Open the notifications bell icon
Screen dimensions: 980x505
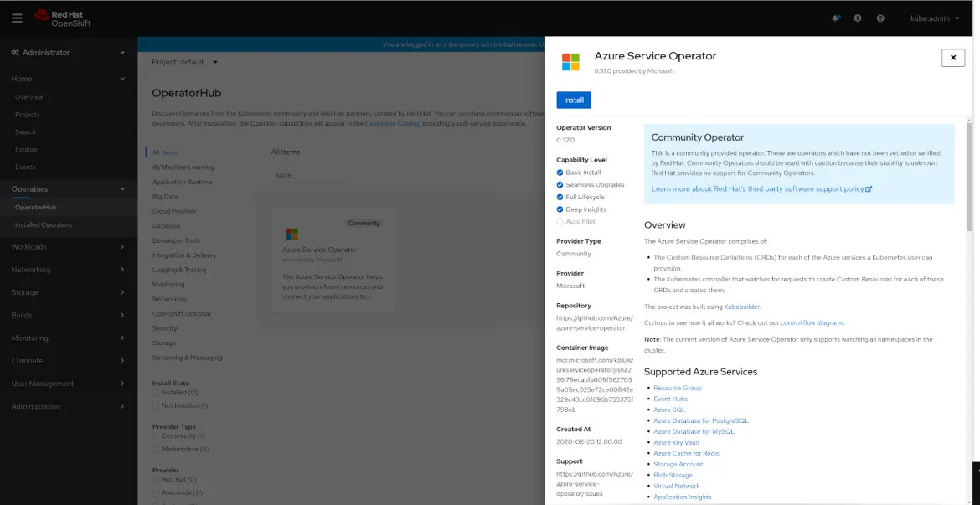click(x=836, y=18)
